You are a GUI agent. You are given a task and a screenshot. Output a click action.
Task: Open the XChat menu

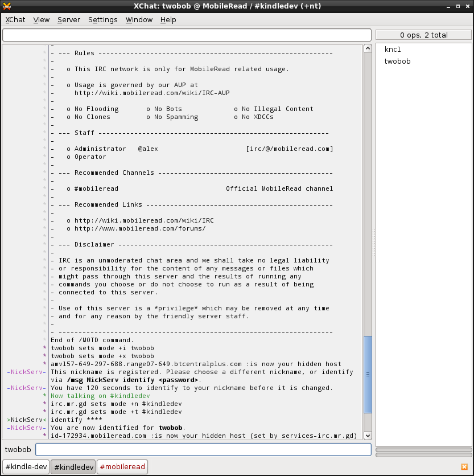15,20
